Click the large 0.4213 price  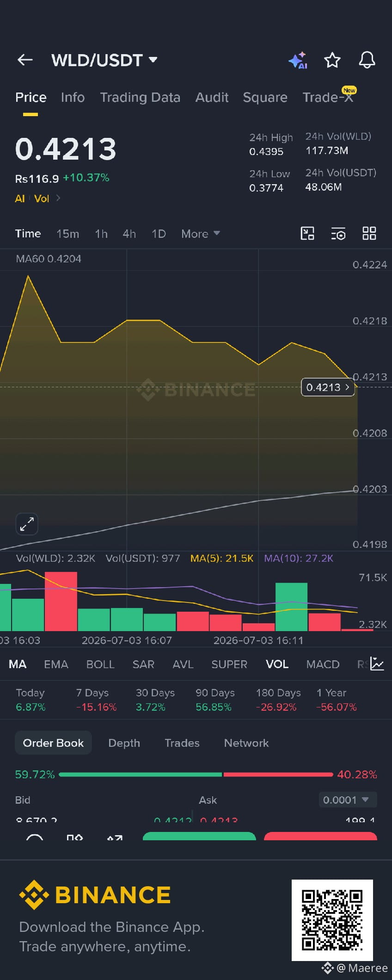[x=66, y=149]
